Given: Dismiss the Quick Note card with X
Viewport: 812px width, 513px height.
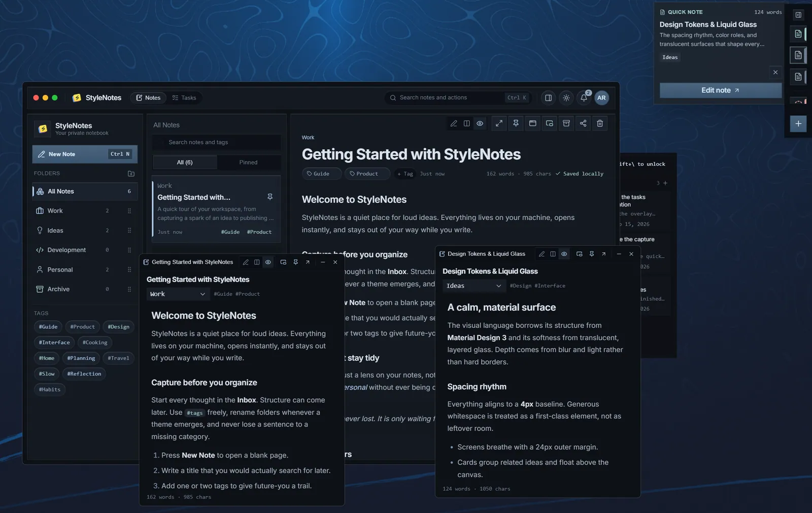Looking at the screenshot, I should coord(775,73).
